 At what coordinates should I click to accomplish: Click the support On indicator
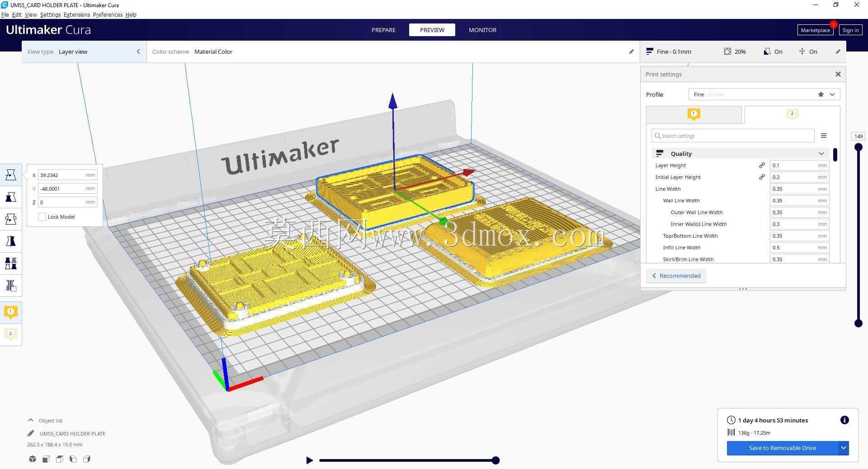pos(773,52)
